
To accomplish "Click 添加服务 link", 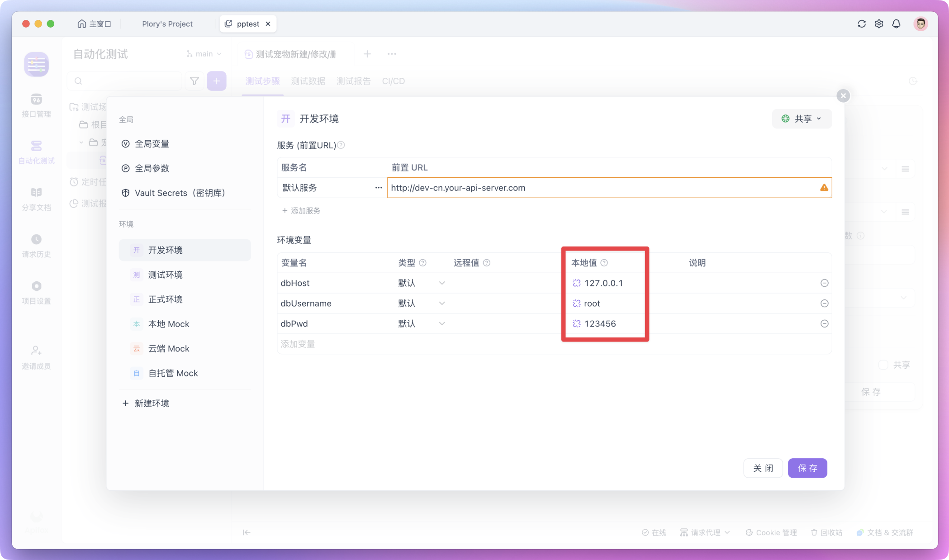I will pyautogui.click(x=301, y=211).
